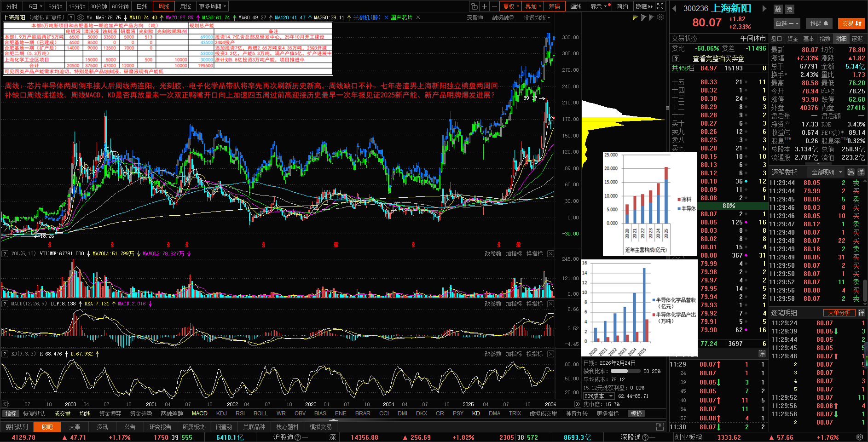Open help icon on KD panel

[x=5, y=354]
